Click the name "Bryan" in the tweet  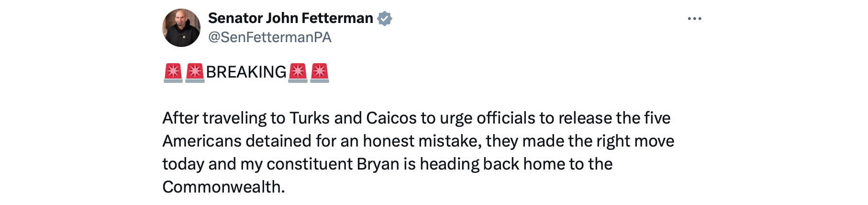click(x=378, y=164)
